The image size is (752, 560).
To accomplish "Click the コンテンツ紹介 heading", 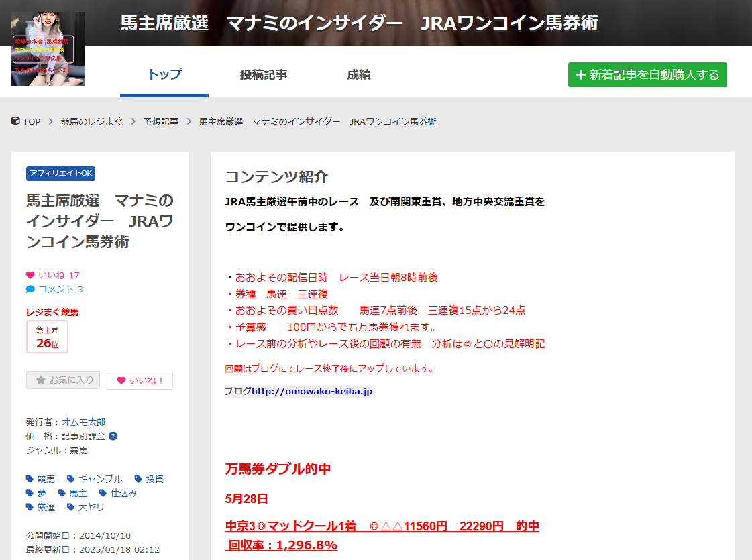I will [x=277, y=177].
